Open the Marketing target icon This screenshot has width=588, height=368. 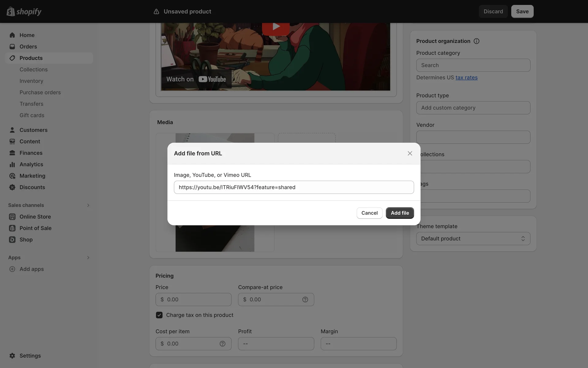(12, 176)
